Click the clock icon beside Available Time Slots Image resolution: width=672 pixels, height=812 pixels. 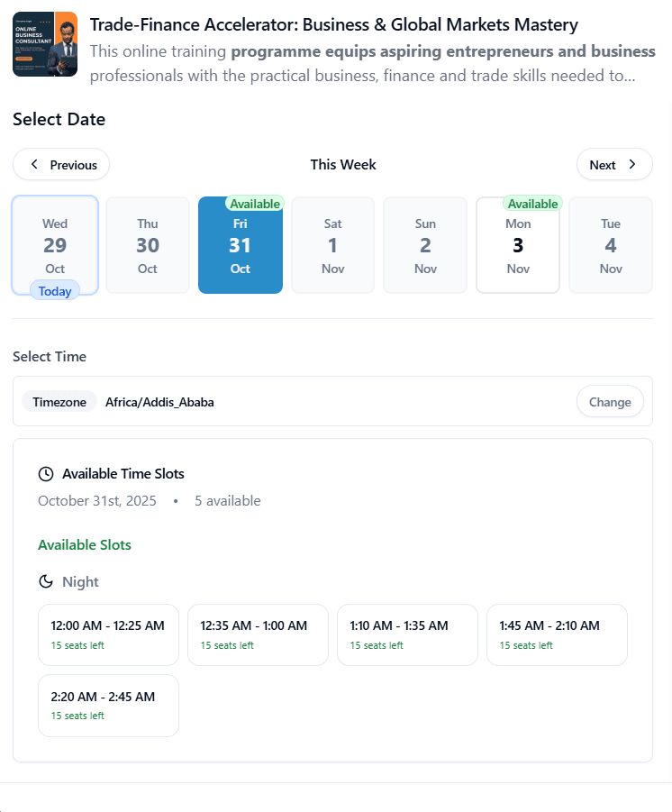coord(46,473)
